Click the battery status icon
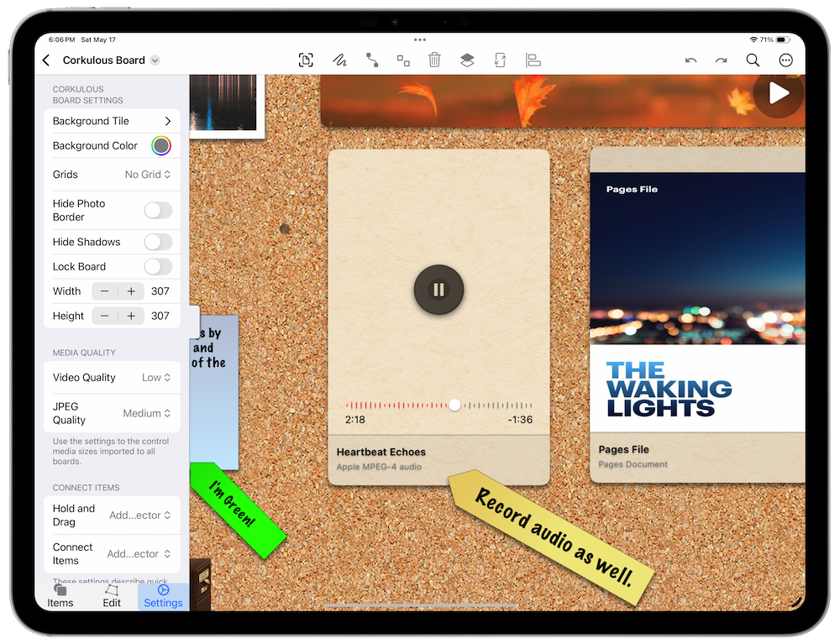 783,39
